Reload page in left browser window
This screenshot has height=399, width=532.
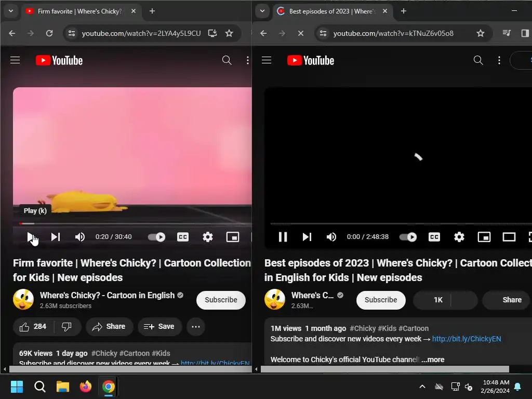coord(49,33)
